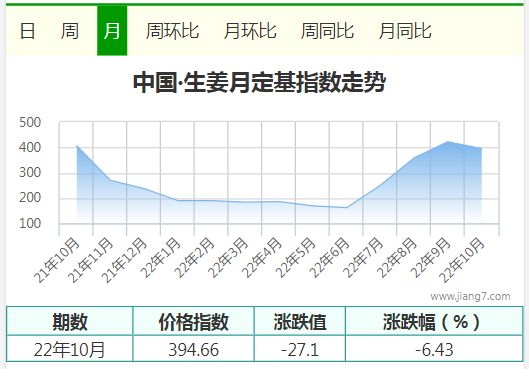Click the chart title 中国·生姜月定基指数走势

[259, 82]
